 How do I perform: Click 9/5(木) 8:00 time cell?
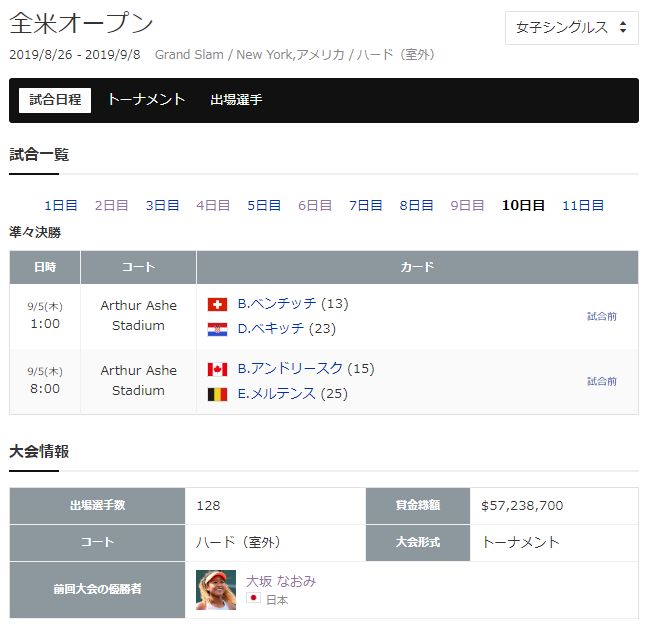(x=45, y=381)
